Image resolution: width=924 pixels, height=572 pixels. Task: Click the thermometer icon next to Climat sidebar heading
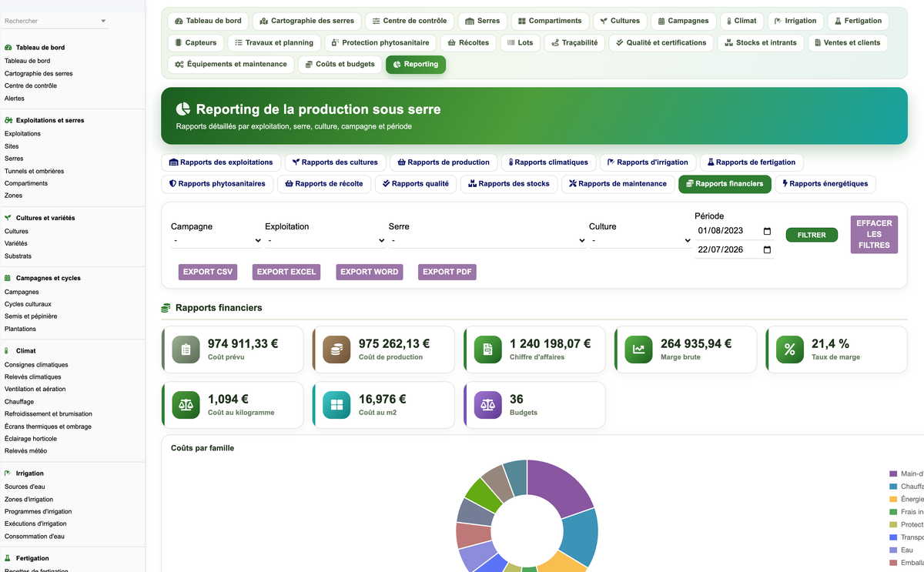(8, 351)
